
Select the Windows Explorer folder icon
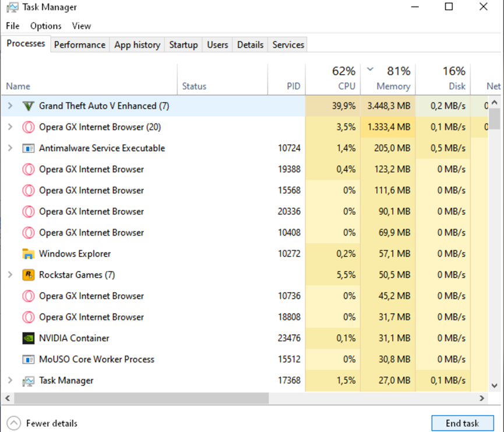pos(29,254)
